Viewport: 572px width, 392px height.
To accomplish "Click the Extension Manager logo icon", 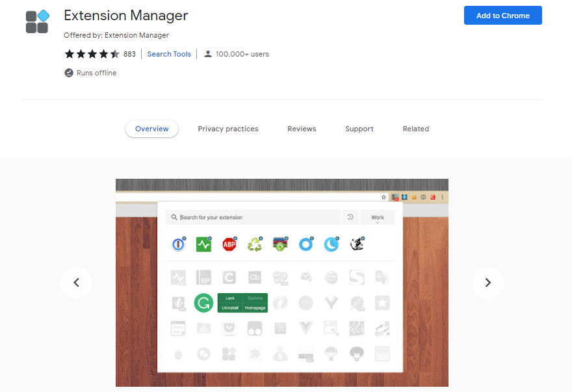I will pyautogui.click(x=38, y=21).
